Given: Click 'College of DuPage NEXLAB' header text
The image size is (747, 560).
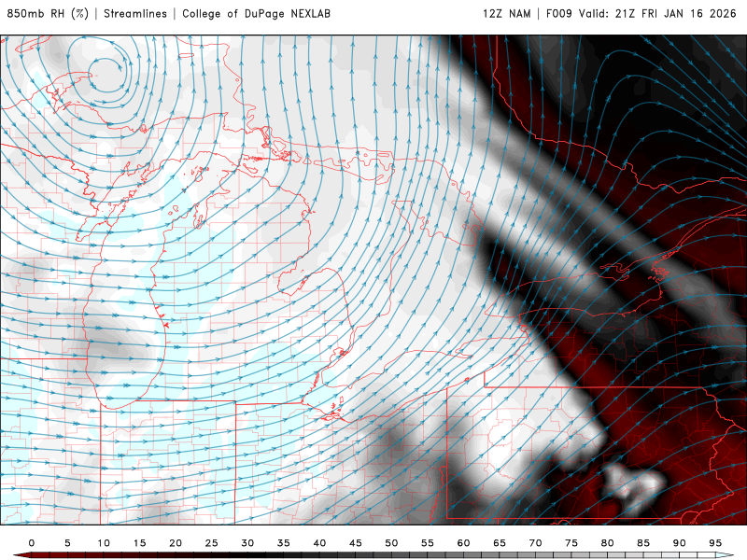Looking at the screenshot, I should click(256, 14).
